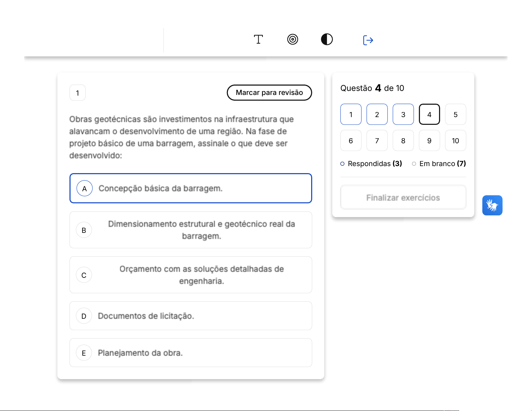Open question 3 from the question grid
Screen dimensions: 532x411
(403, 114)
